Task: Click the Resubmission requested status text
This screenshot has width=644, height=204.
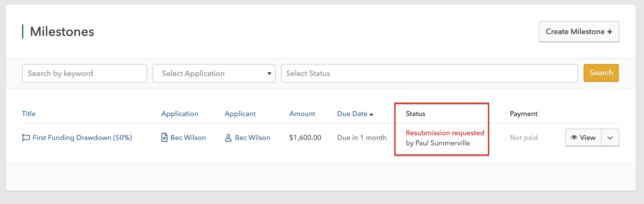Action: tap(445, 133)
